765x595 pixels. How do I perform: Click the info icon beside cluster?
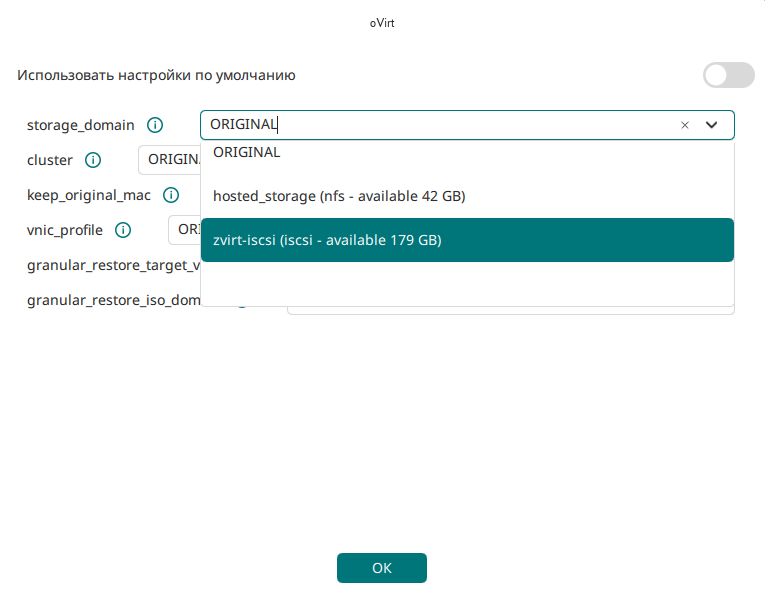pos(93,160)
